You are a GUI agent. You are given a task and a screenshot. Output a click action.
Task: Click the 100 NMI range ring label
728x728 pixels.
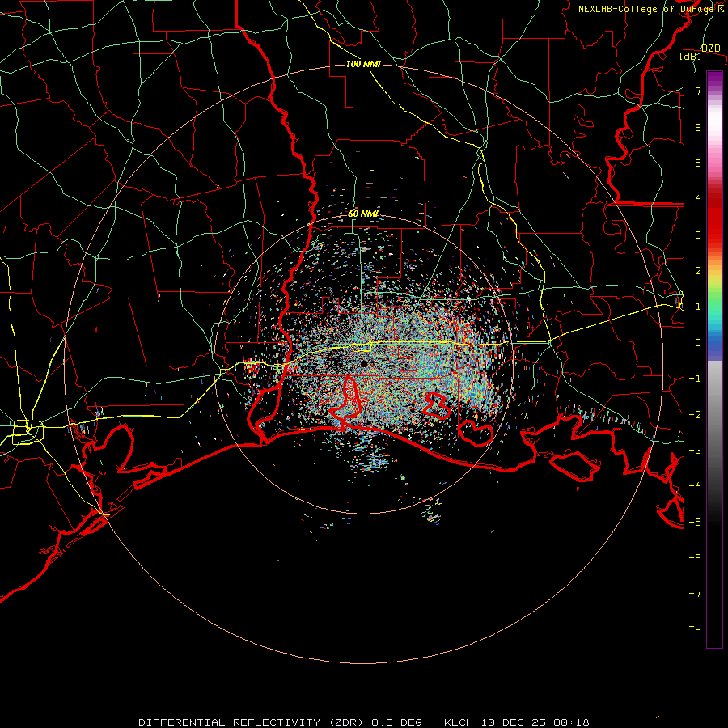(363, 64)
